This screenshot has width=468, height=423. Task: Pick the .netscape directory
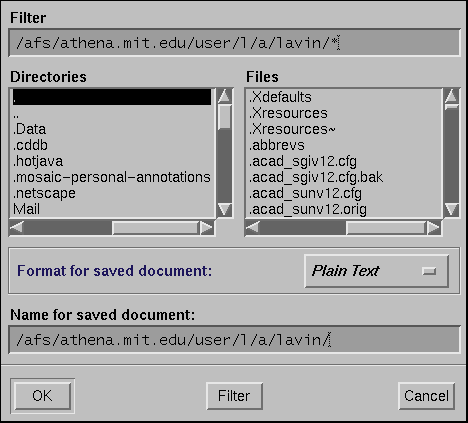click(x=112, y=193)
